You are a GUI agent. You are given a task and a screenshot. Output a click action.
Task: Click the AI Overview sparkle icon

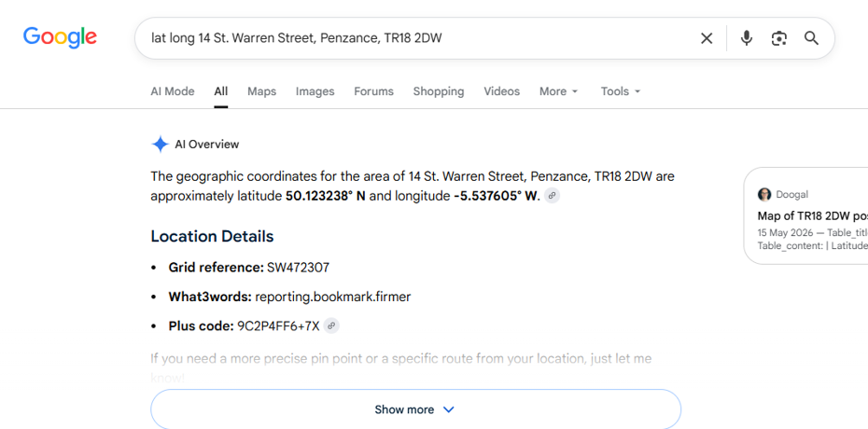[x=160, y=145]
